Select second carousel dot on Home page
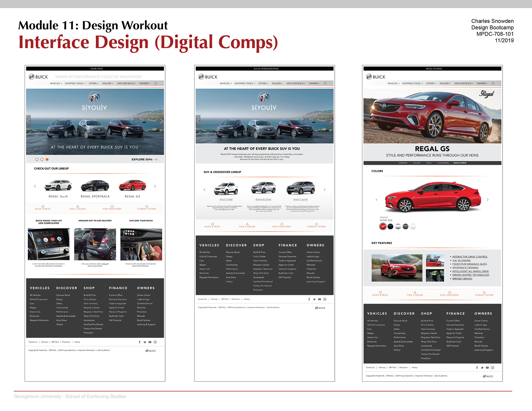The width and height of the screenshot is (532, 411). 42,160
